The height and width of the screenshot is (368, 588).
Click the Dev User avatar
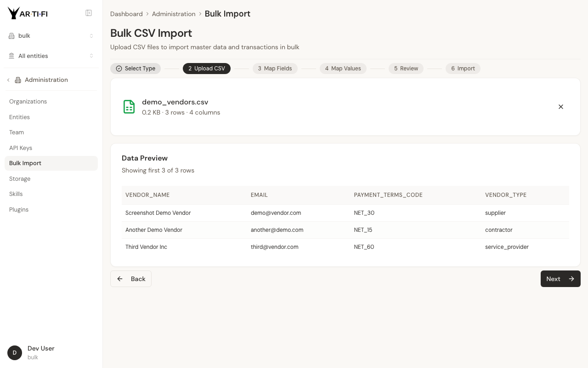click(15, 353)
